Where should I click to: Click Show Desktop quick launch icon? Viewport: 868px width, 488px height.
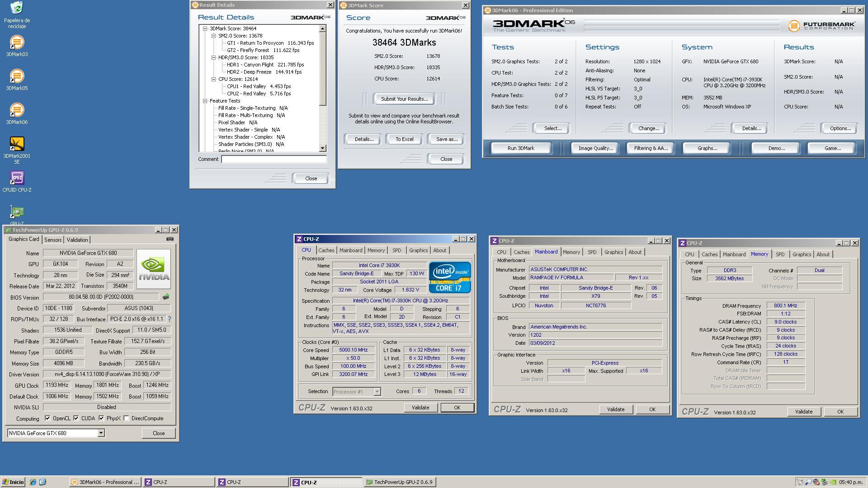pos(42,482)
